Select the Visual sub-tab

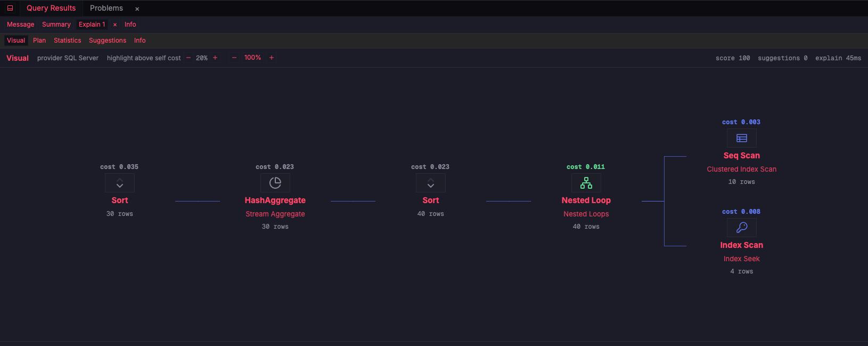16,41
